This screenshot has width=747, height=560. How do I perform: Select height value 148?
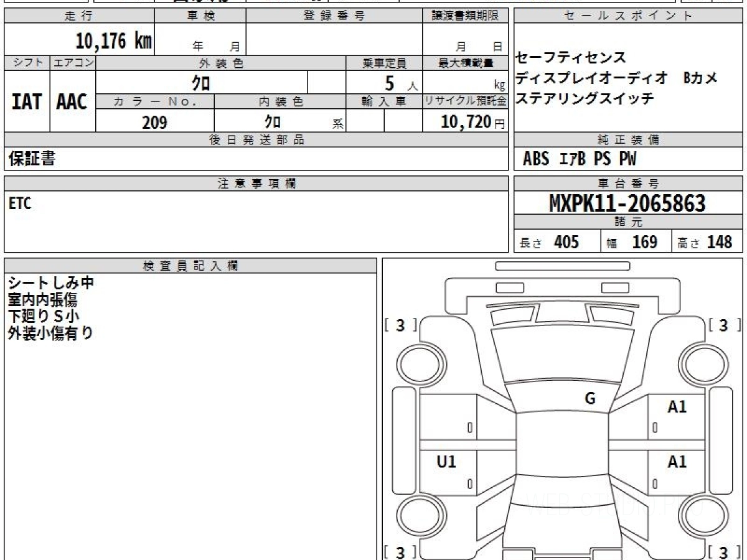720,242
